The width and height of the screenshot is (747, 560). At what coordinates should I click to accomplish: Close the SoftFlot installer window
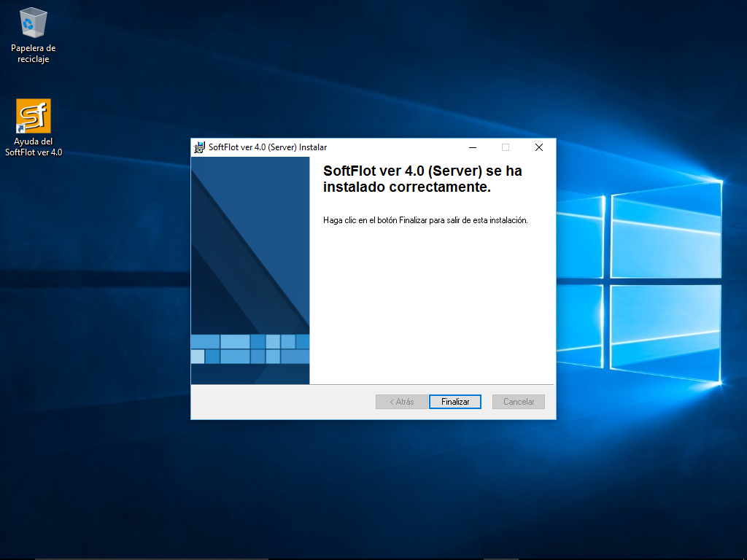point(538,147)
